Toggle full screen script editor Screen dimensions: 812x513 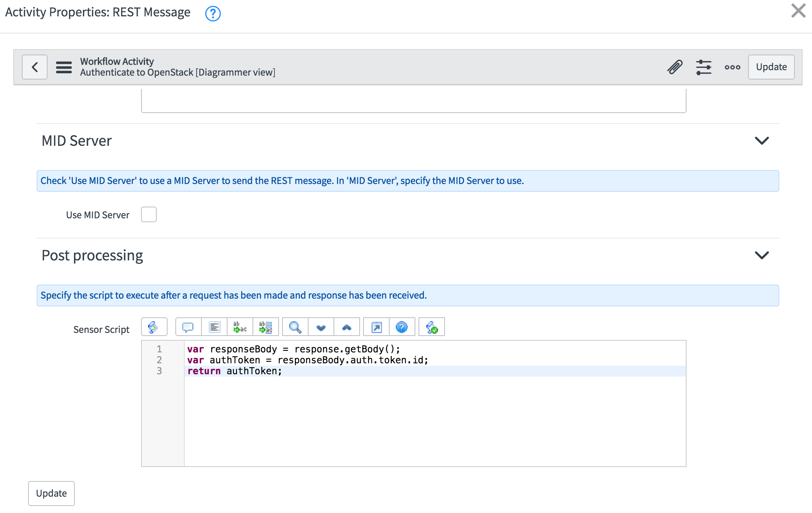376,327
